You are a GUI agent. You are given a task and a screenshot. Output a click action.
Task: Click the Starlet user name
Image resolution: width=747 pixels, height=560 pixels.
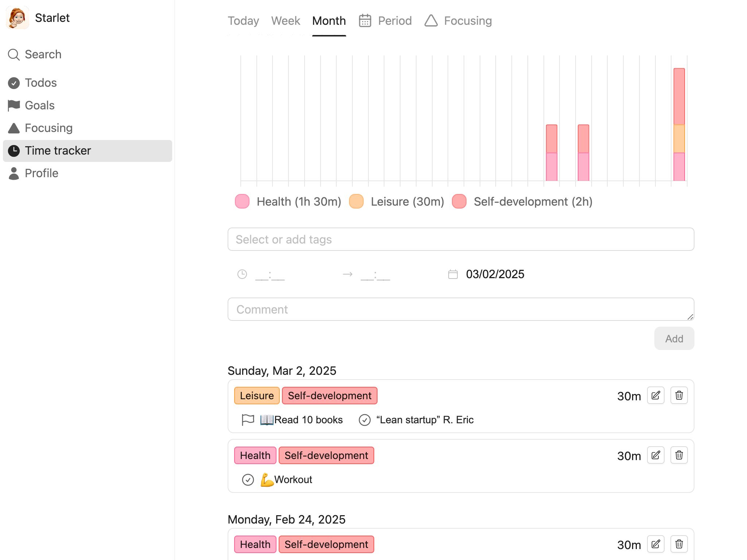pyautogui.click(x=52, y=18)
